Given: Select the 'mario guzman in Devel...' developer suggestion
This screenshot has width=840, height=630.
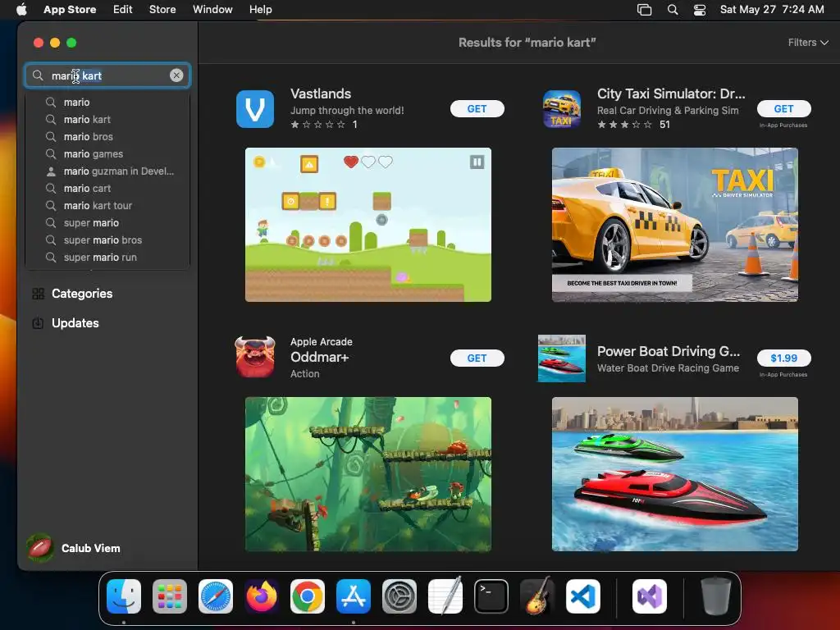Looking at the screenshot, I should tap(107, 171).
